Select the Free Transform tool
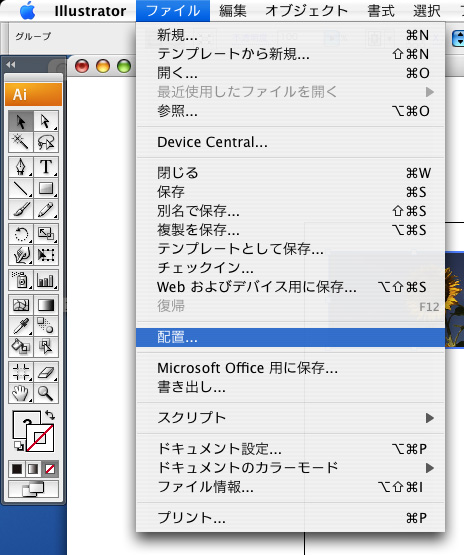Screen dimensions: 464x555 point(46,255)
